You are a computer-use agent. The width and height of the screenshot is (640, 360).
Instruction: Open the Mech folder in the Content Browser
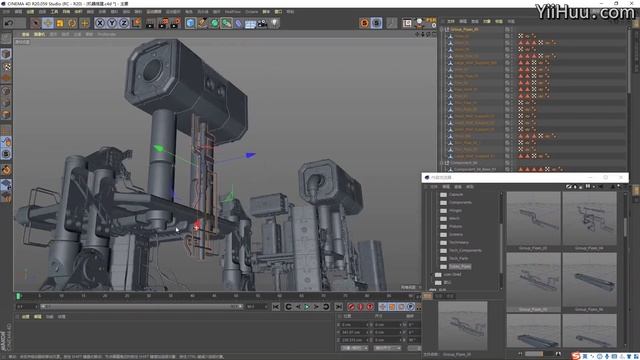point(454,219)
